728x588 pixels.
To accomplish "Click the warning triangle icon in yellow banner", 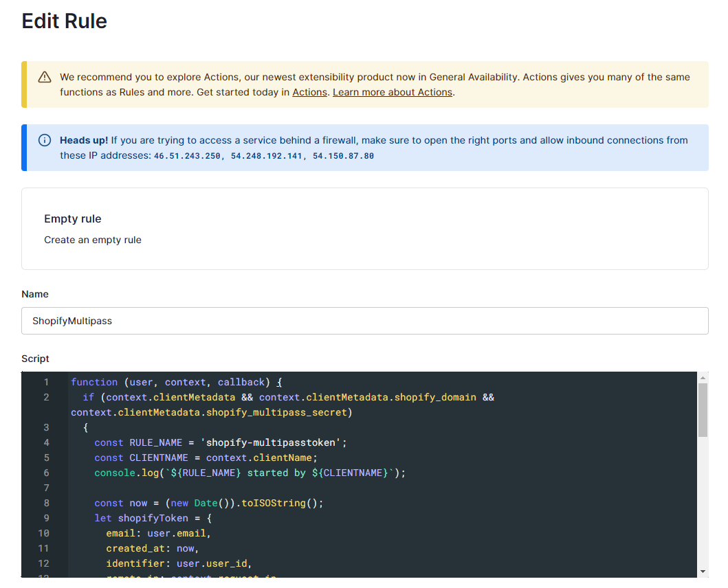I will (45, 77).
